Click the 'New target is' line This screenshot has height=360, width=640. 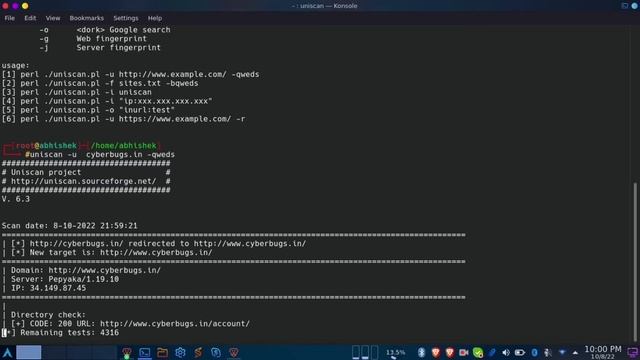pyautogui.click(x=112, y=253)
